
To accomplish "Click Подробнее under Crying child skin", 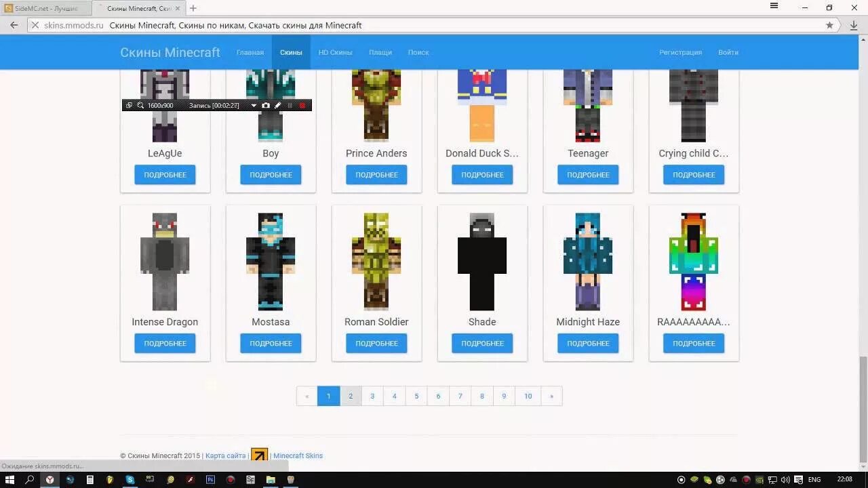I will click(x=694, y=175).
